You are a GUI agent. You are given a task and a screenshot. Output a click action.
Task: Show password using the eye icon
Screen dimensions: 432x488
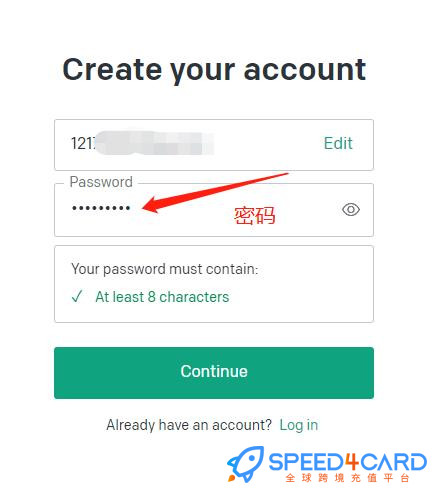351,210
